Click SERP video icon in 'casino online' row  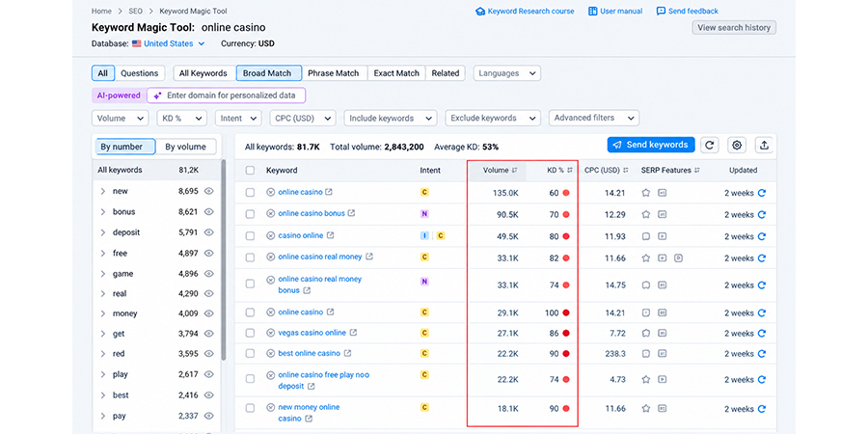click(662, 236)
